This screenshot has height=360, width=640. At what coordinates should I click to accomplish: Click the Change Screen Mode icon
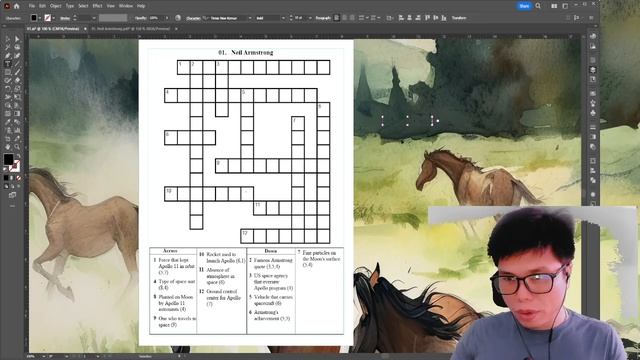click(12, 195)
